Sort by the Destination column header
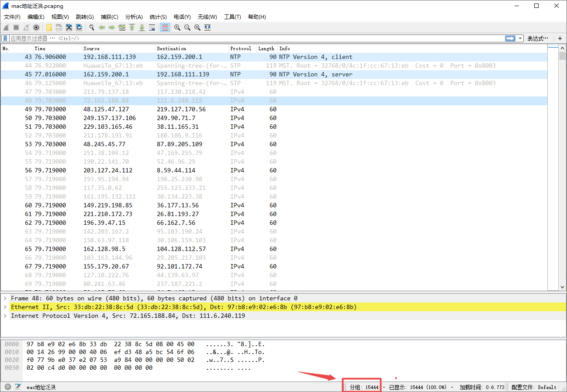 (192, 48)
